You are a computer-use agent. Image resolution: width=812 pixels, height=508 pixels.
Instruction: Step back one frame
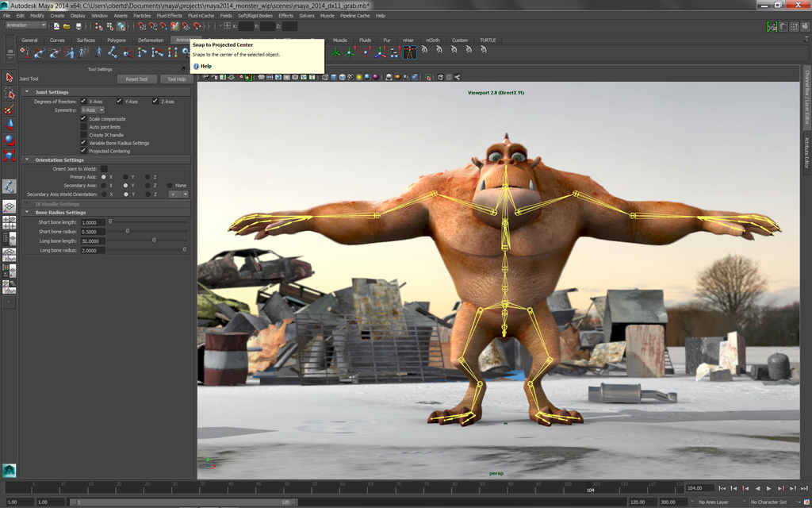coord(733,488)
